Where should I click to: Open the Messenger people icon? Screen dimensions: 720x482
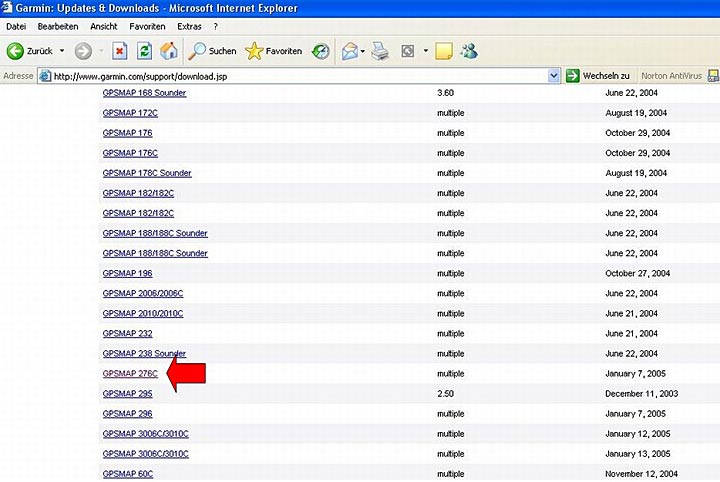click(469, 51)
